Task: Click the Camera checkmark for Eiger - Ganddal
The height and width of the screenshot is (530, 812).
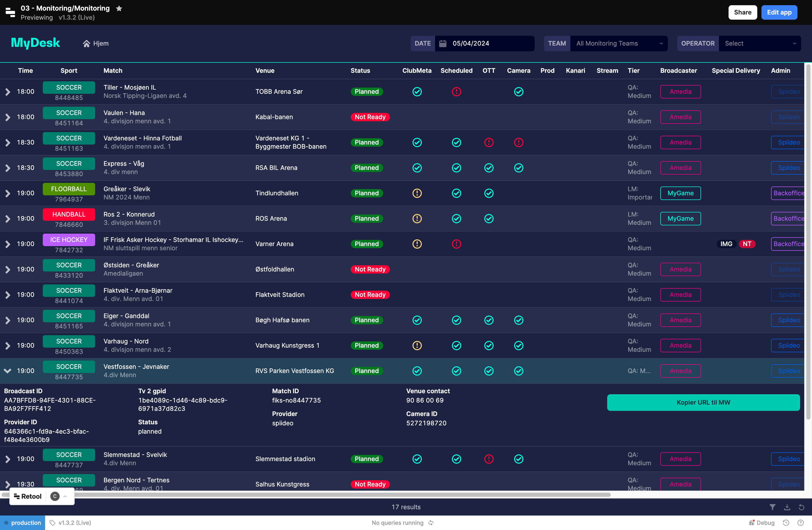Action: (519, 320)
